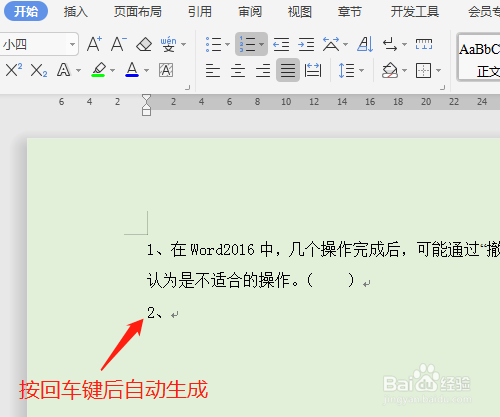
Task: Click the borders icon
Action: (424, 70)
